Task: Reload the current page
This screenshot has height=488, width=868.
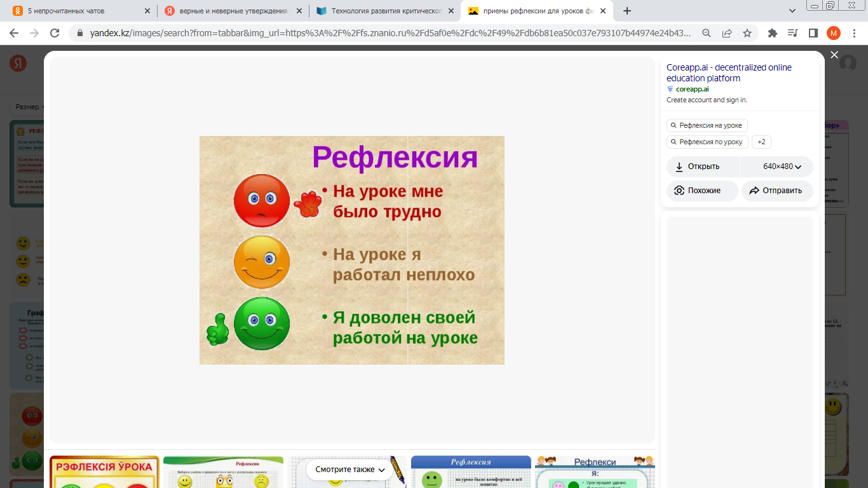Action: click(55, 33)
